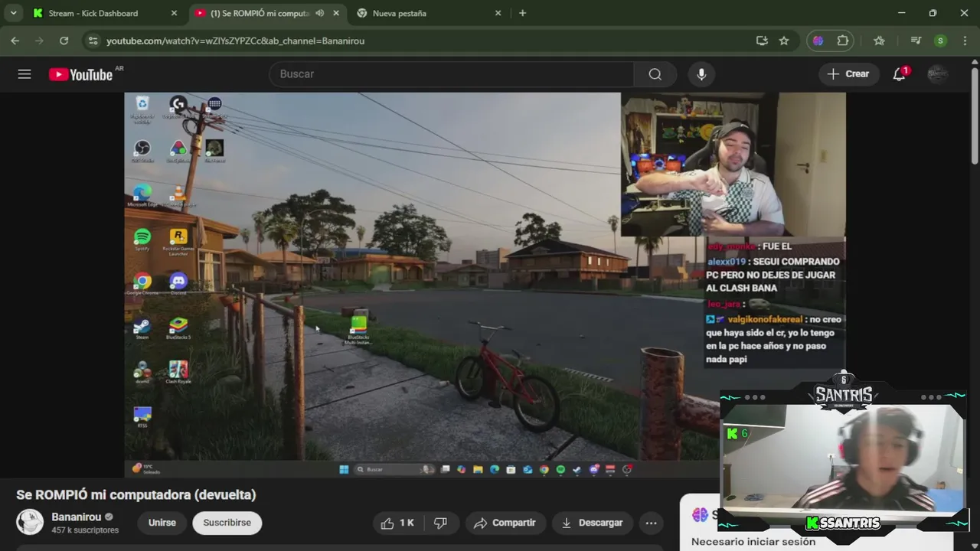Open the media controls icon
The image size is (980, 551).
pyautogui.click(x=916, y=41)
